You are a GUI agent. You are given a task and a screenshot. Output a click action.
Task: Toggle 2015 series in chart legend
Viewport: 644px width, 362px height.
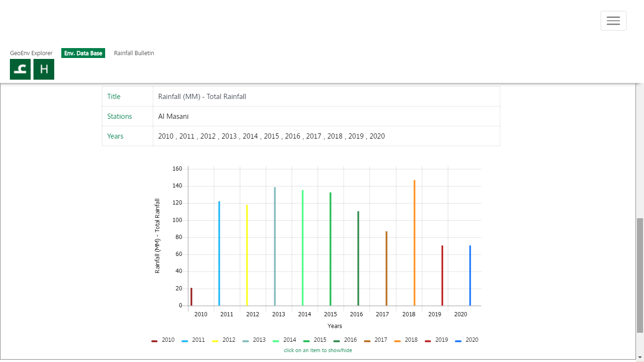coord(315,340)
